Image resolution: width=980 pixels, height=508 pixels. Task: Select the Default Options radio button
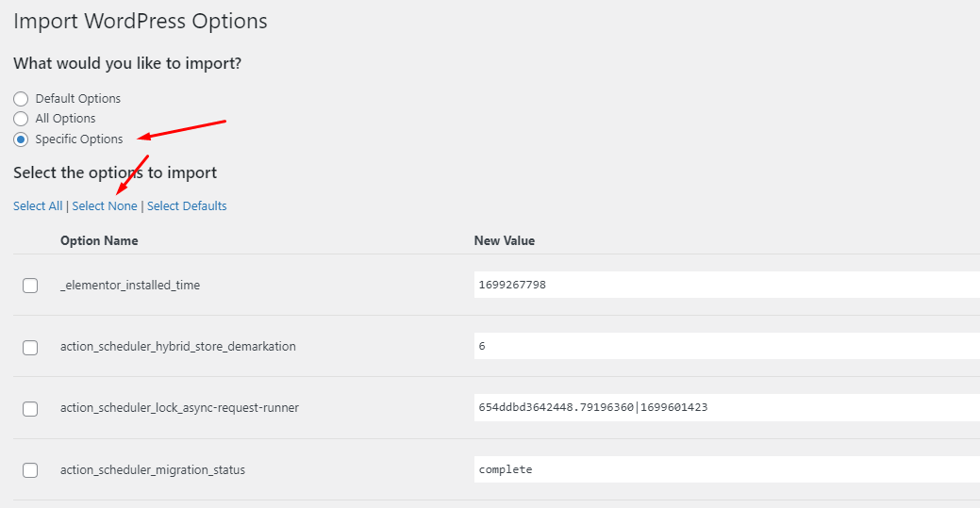(x=21, y=99)
